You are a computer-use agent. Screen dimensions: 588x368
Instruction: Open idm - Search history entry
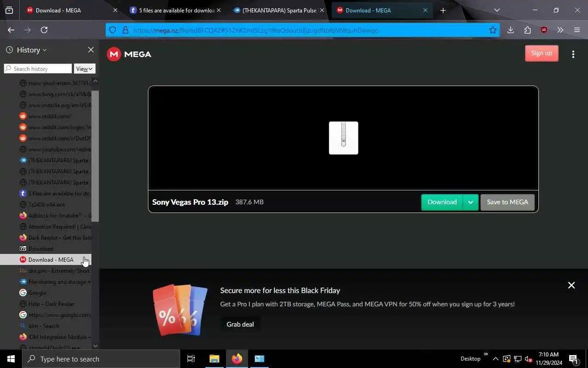(x=46, y=326)
